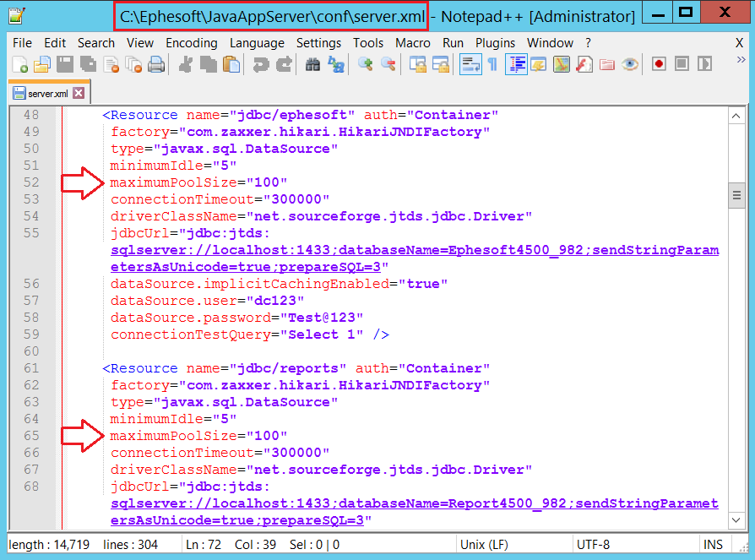Save the file with the Save icon
The width and height of the screenshot is (755, 560).
(65, 64)
